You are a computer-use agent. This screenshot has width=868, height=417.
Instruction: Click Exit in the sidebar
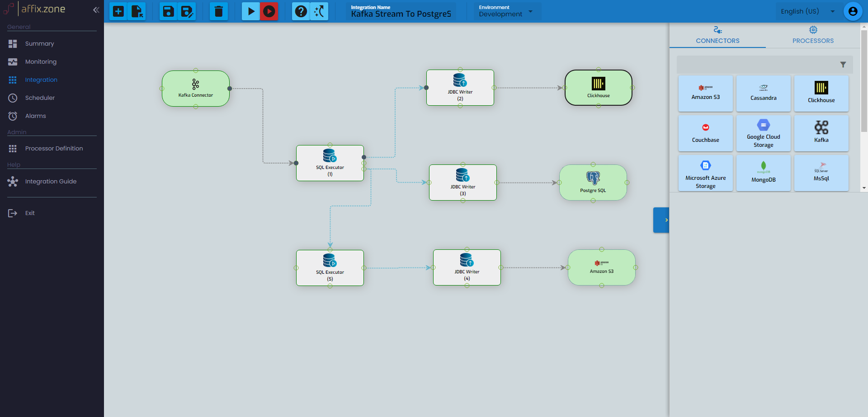(52, 213)
